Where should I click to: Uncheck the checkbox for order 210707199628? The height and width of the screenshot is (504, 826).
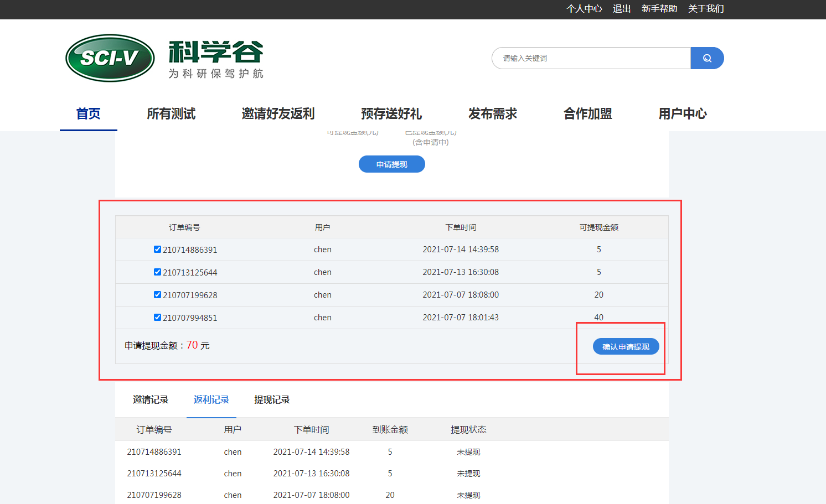(157, 295)
